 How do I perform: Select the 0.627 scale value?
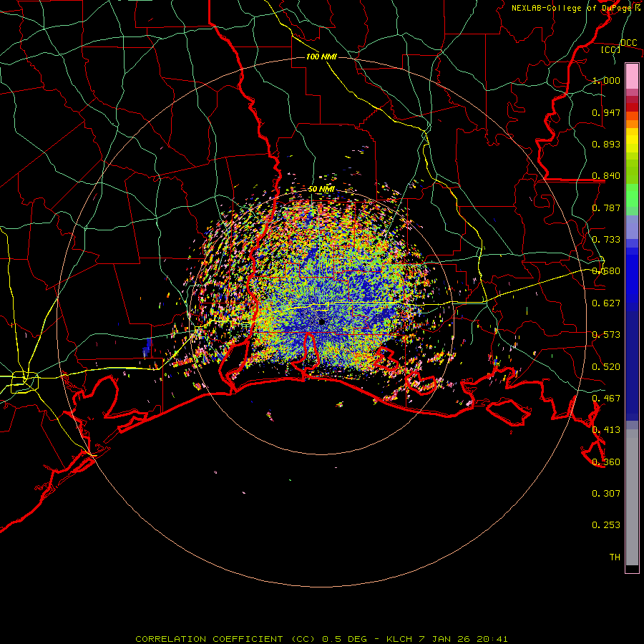pos(606,303)
